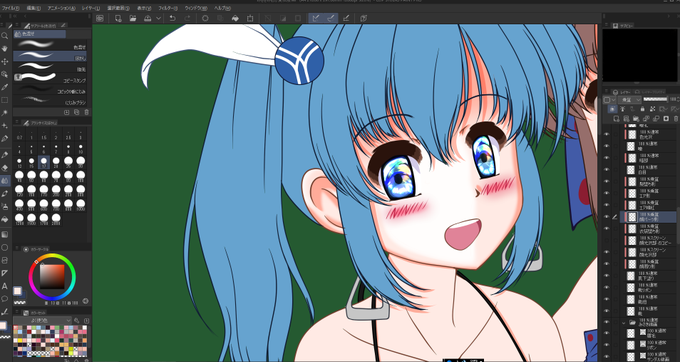Screen dimensions: 680x362
Task: Open the save options dropdown arrow
Action: [x=158, y=18]
